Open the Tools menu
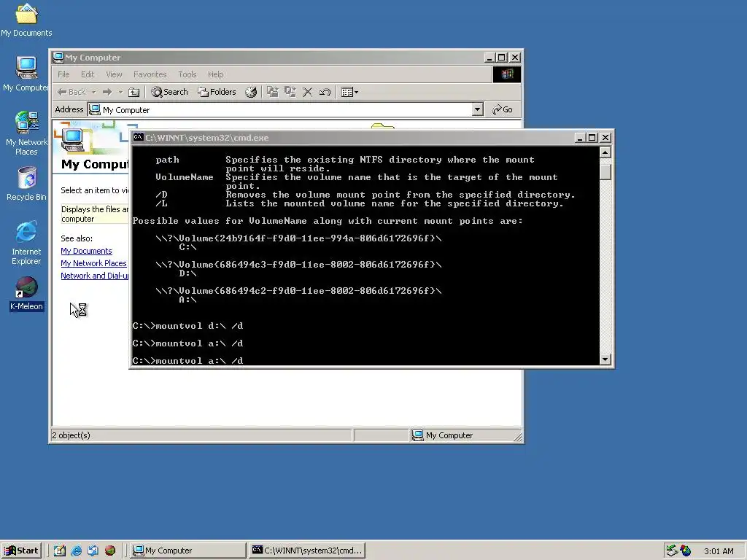Screen dimensions: 747x560 187,74
